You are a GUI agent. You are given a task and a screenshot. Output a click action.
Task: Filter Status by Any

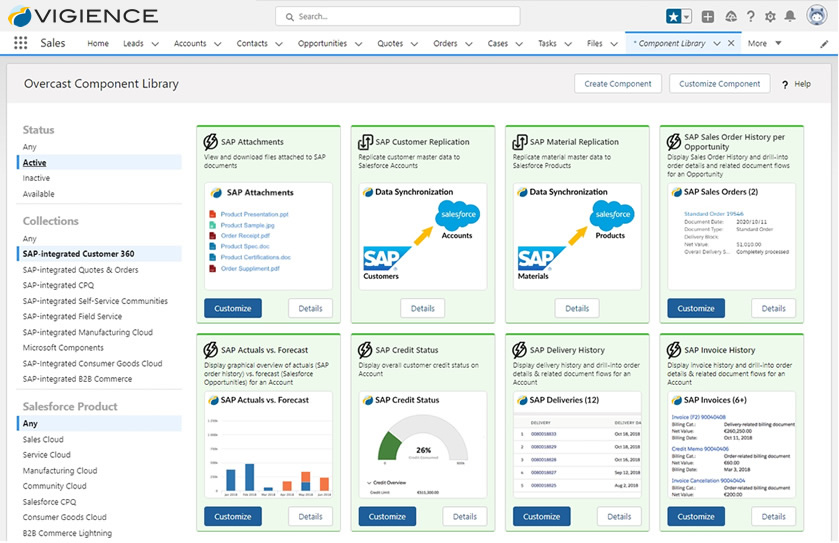[x=29, y=147]
